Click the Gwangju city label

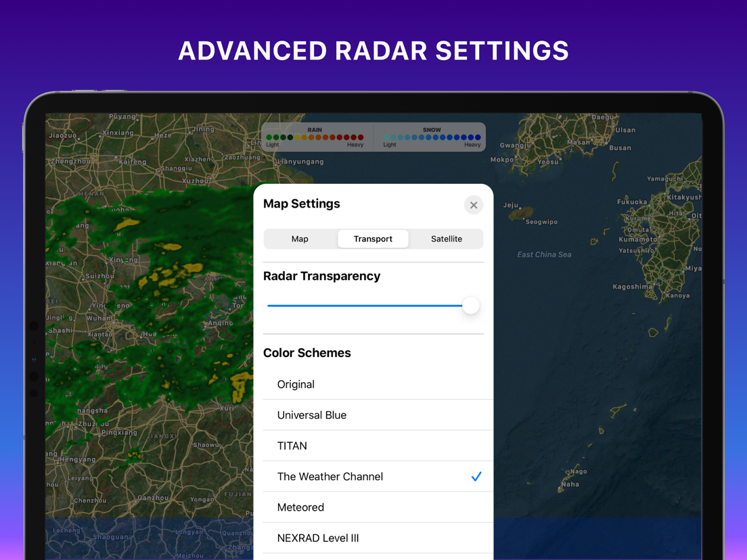(515, 145)
